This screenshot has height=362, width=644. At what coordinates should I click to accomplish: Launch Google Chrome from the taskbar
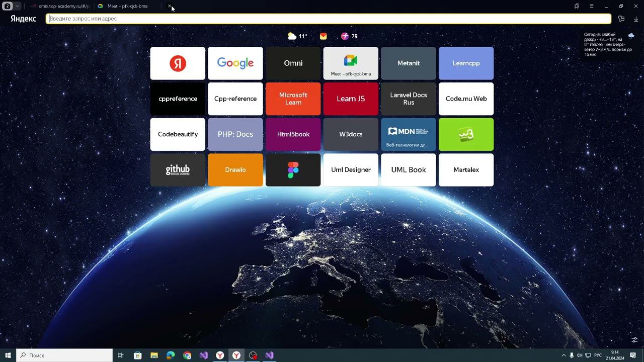(187, 355)
